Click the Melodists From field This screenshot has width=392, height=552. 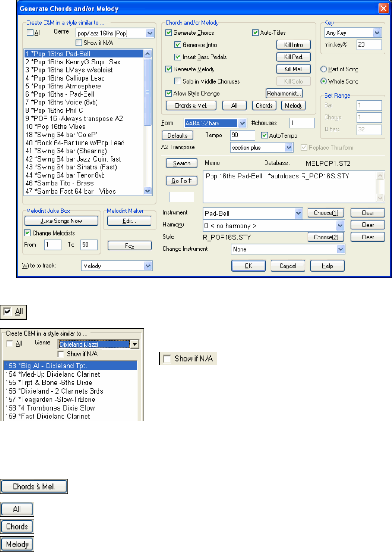[x=52, y=245]
